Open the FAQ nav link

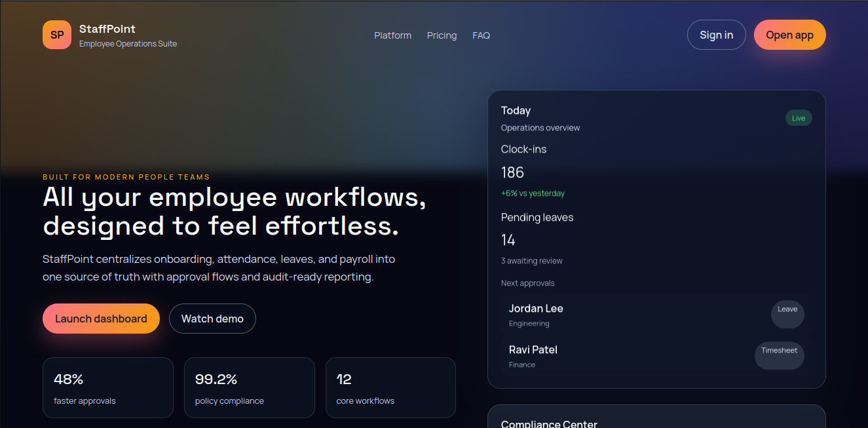[x=481, y=35]
